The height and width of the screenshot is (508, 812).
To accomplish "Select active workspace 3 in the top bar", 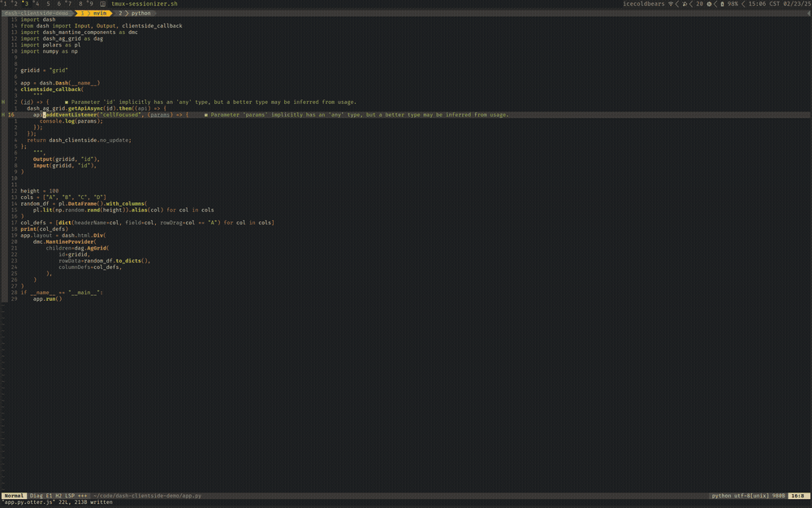I will coord(27,3).
